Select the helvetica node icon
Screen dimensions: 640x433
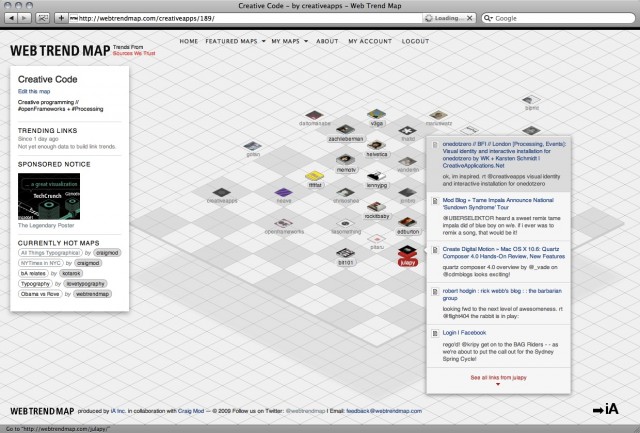click(x=376, y=145)
